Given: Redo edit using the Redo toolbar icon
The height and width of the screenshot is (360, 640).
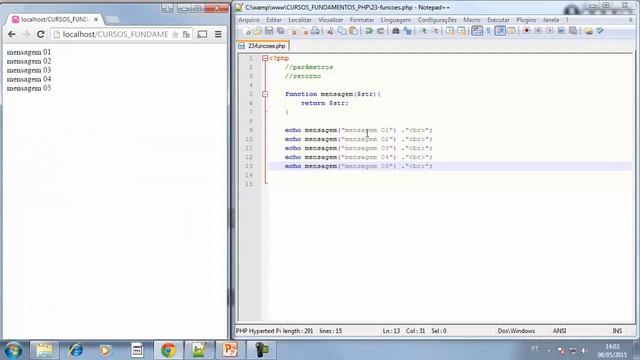Looking at the screenshot, I should [x=380, y=31].
